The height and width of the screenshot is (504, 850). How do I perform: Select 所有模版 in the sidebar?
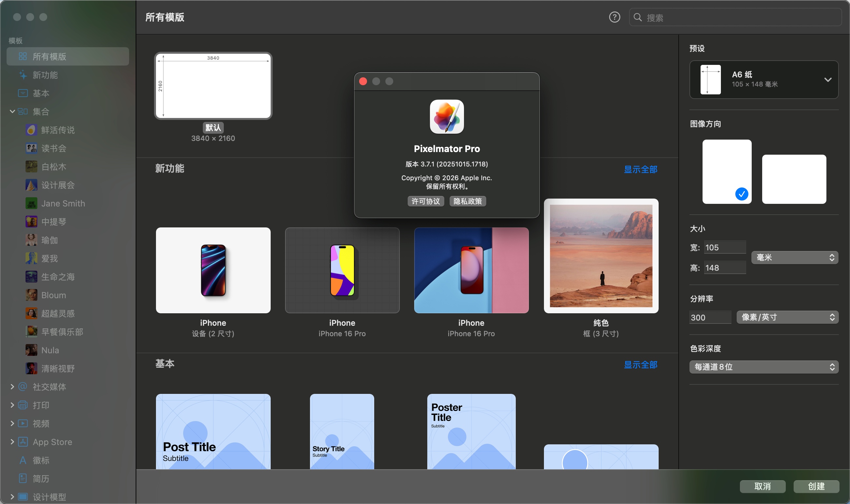tap(49, 56)
